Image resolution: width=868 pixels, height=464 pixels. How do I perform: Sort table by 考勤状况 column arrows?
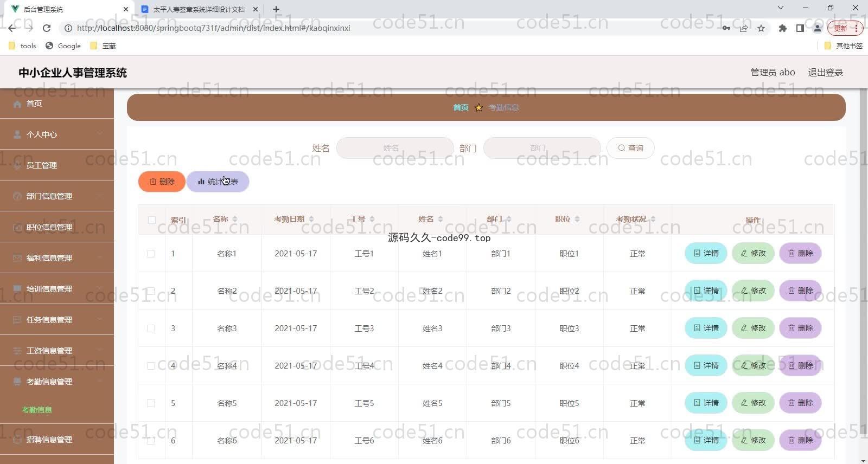tap(653, 219)
